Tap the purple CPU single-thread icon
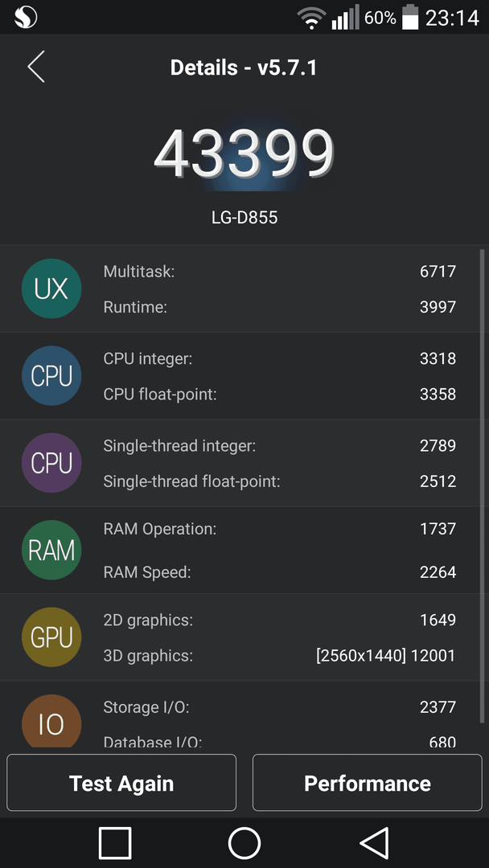The image size is (489, 868). click(51, 463)
